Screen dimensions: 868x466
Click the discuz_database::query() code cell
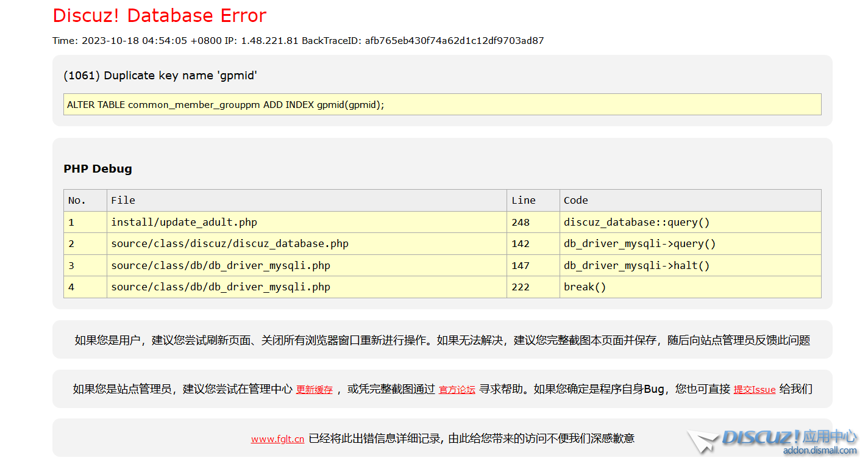pyautogui.click(x=636, y=223)
